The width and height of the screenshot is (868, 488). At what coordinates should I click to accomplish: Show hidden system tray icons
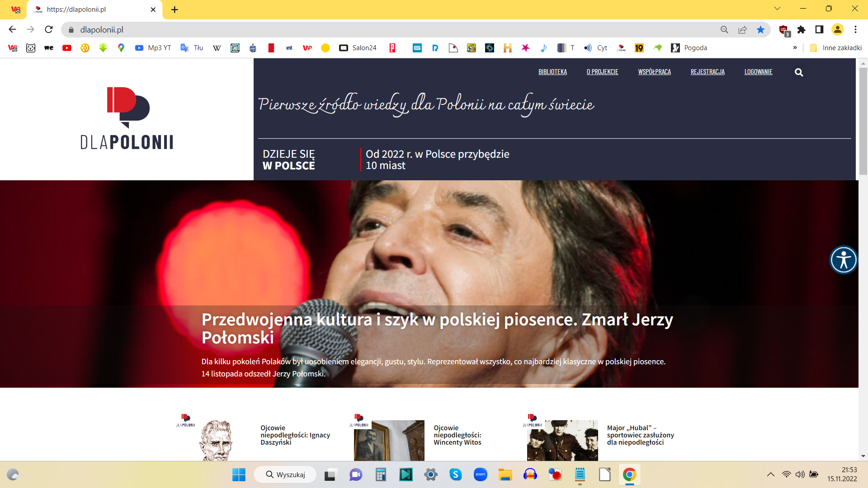pos(771,474)
